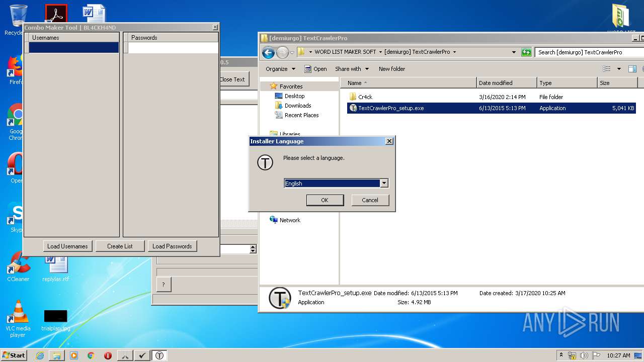Open Chrome from taskbar
The height and width of the screenshot is (362, 644).
(91, 355)
